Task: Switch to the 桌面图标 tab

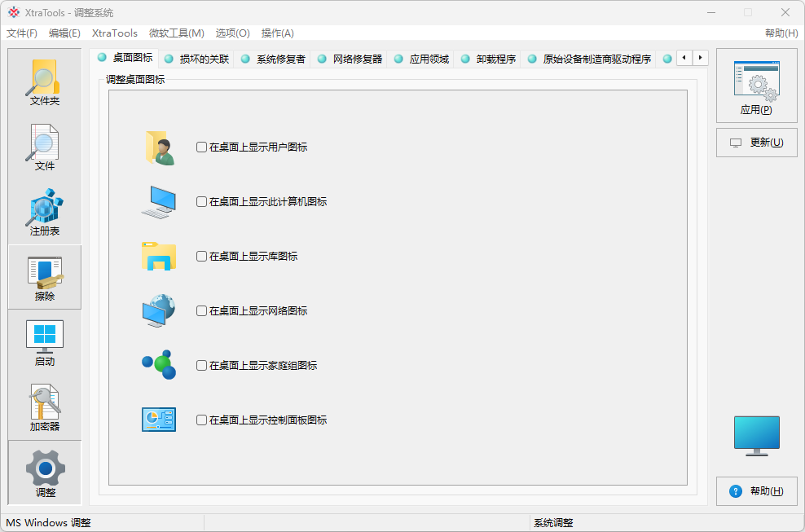Action: coord(124,58)
